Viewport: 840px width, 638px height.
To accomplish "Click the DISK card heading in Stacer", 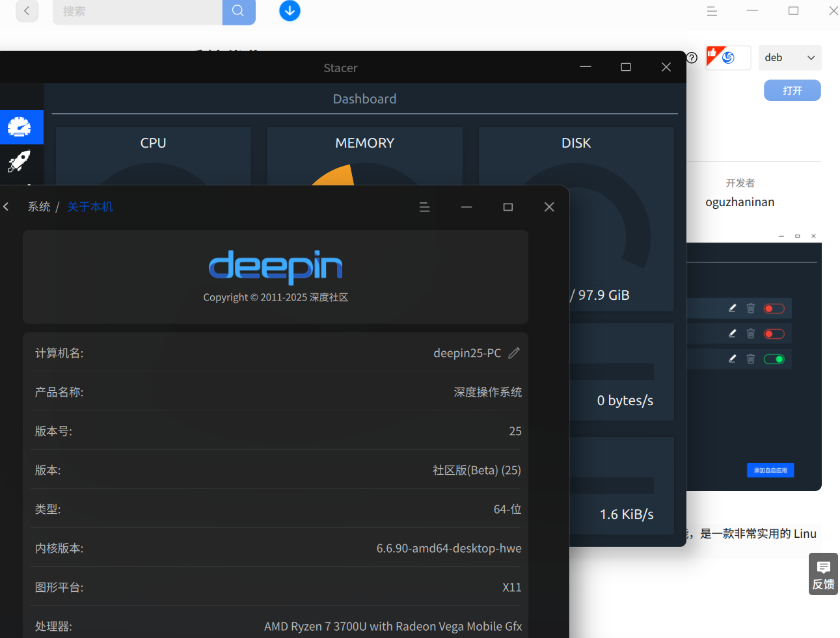I will [x=576, y=143].
